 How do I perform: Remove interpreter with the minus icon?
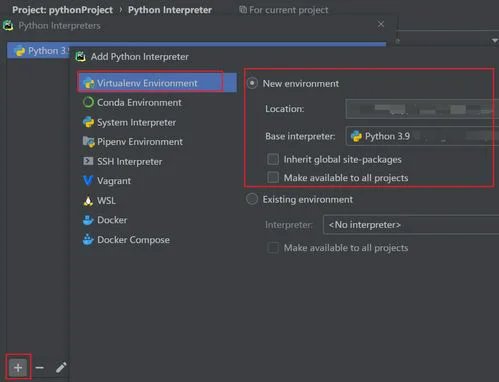(x=40, y=367)
